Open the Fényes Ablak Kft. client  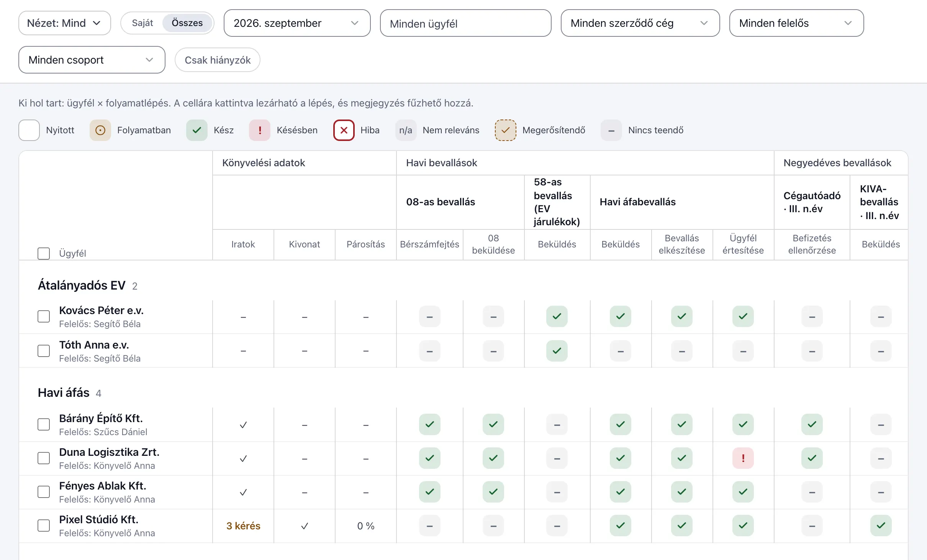103,486
